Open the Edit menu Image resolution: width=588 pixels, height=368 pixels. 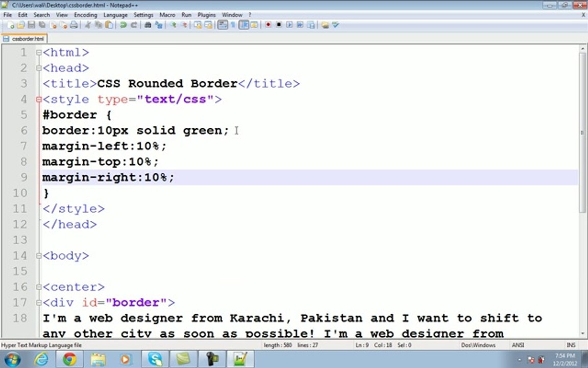[22, 15]
